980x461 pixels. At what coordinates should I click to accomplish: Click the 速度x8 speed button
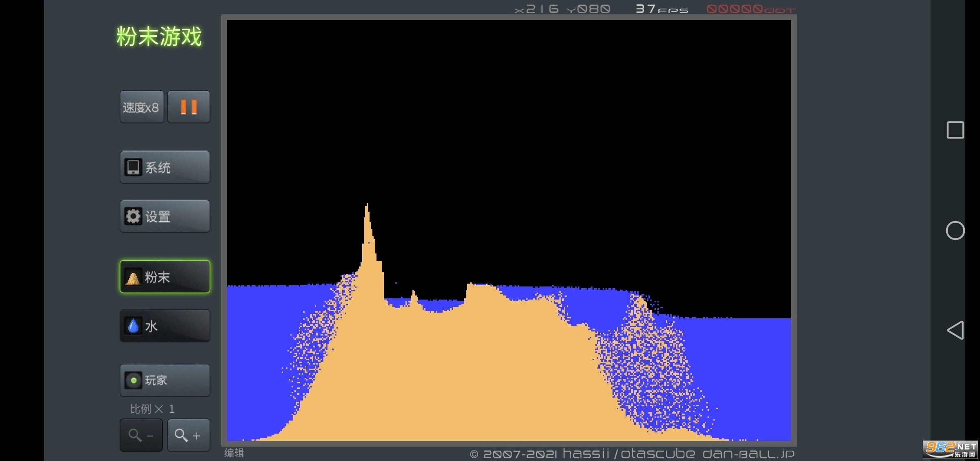[141, 107]
